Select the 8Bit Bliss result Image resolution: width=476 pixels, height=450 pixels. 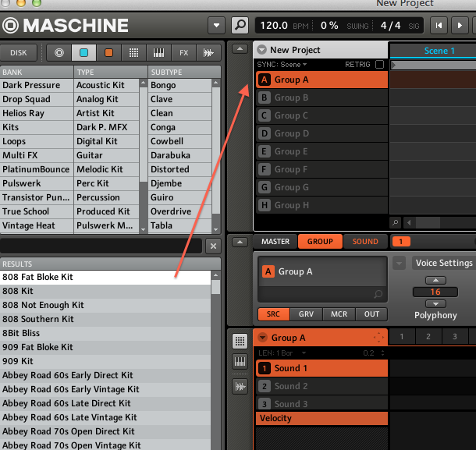tap(105, 333)
